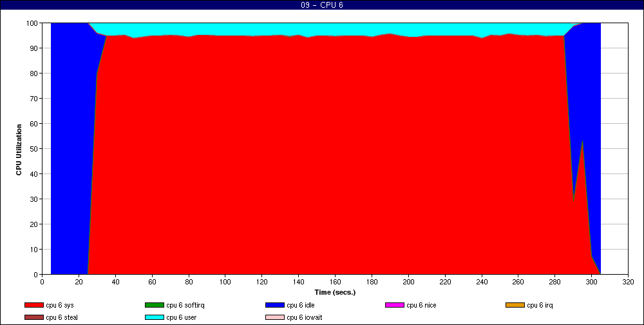
Task: Click the brown cpu 6 steal legend swatch
Action: [33, 318]
